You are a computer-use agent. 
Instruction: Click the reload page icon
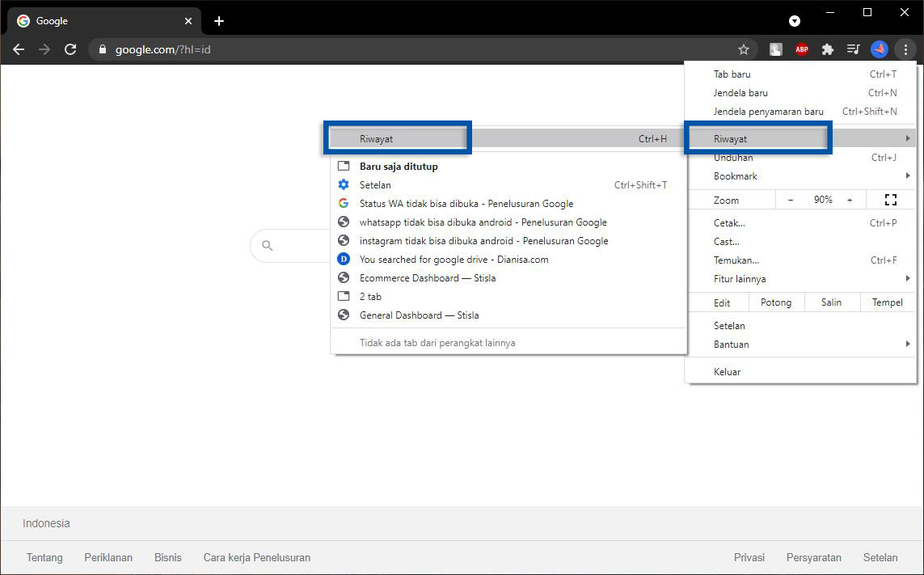coord(70,49)
